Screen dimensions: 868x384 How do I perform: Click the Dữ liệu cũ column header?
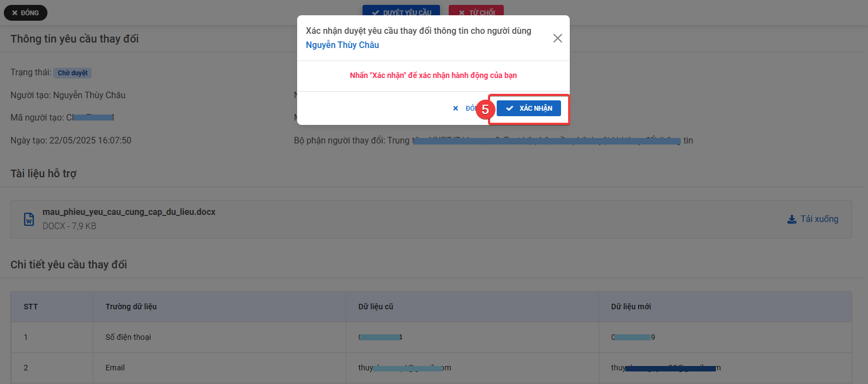pyautogui.click(x=376, y=307)
